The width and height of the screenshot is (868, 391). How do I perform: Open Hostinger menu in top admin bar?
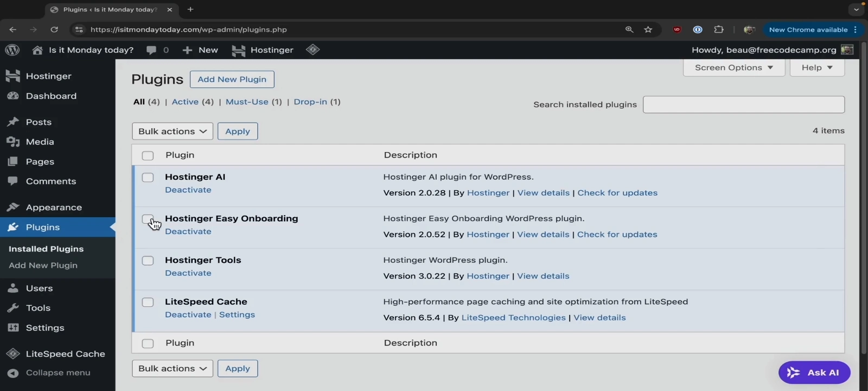click(x=263, y=50)
